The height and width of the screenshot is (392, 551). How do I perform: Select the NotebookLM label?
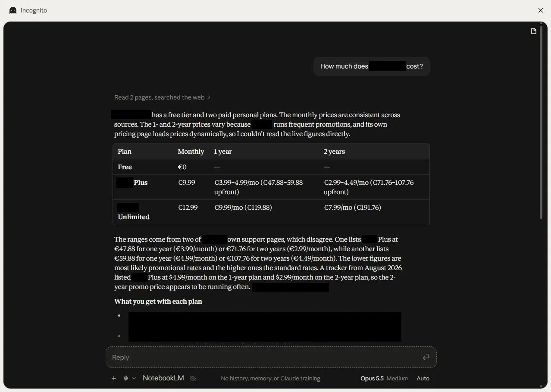coord(163,378)
